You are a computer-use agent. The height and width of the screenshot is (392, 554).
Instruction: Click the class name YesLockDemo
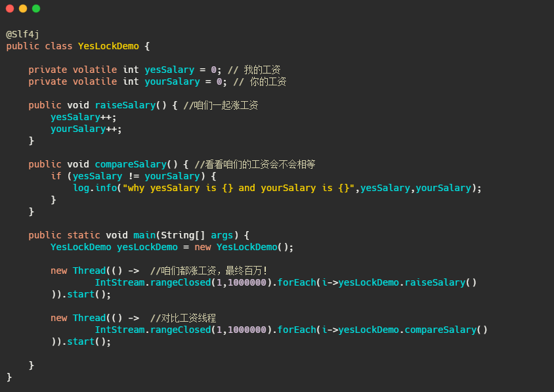point(108,46)
